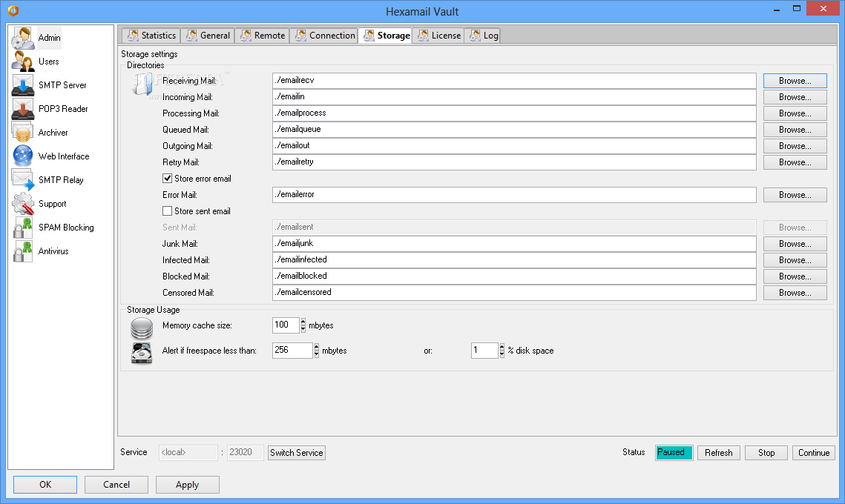Open the Log tab
845x504 pixels.
483,36
